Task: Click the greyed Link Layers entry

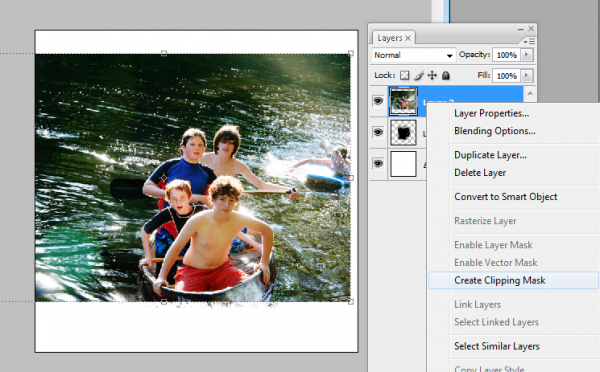Action: click(x=477, y=305)
